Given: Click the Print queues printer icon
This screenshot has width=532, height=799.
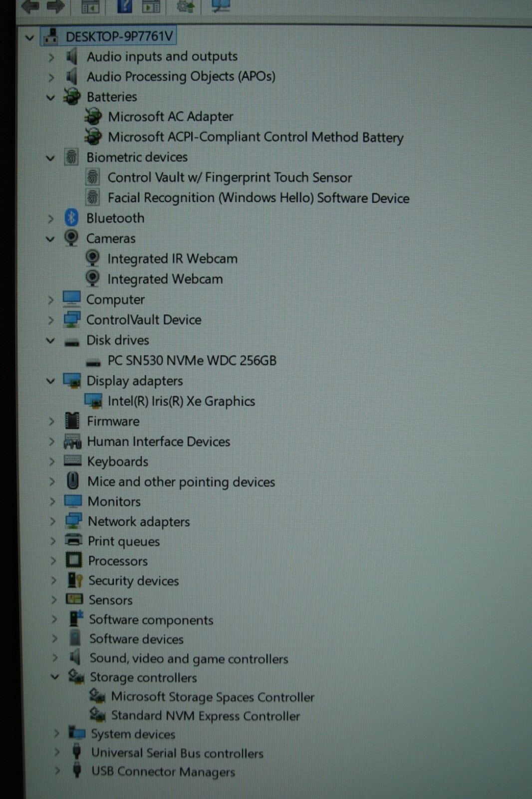Looking at the screenshot, I should 74,540.
